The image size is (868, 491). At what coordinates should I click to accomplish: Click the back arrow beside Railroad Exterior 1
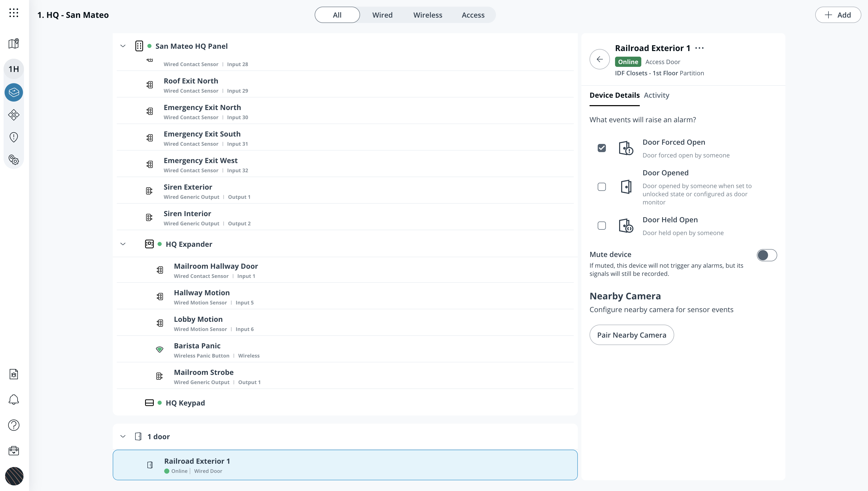599,59
